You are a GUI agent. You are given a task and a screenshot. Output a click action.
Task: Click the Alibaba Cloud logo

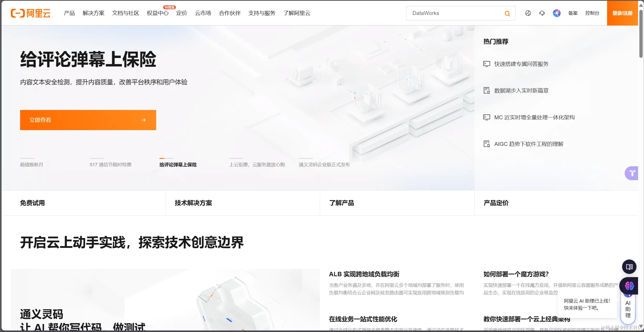click(x=30, y=13)
